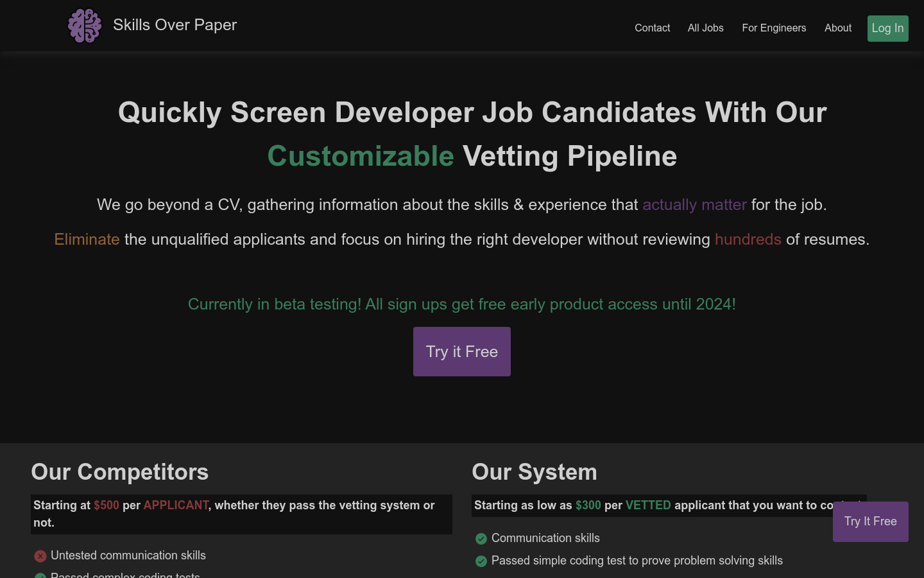This screenshot has height=578, width=924.
Task: Click the green beta testing announcement text
Action: 462,304
